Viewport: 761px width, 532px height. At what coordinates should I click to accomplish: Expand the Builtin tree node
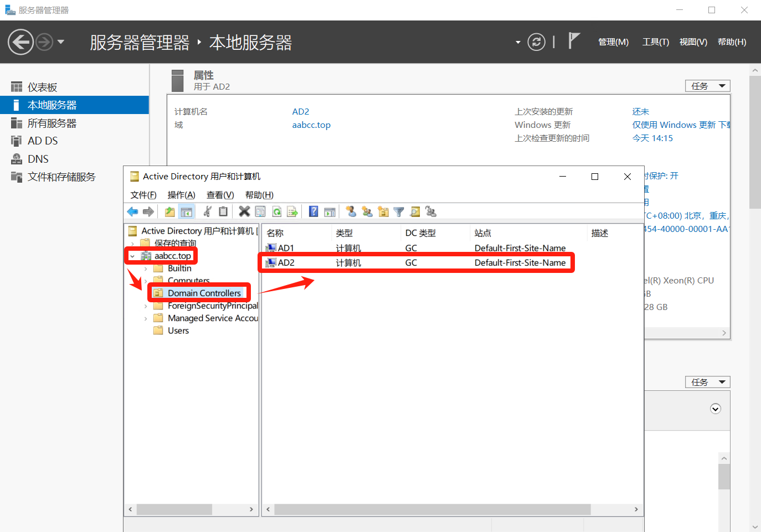pos(146,268)
